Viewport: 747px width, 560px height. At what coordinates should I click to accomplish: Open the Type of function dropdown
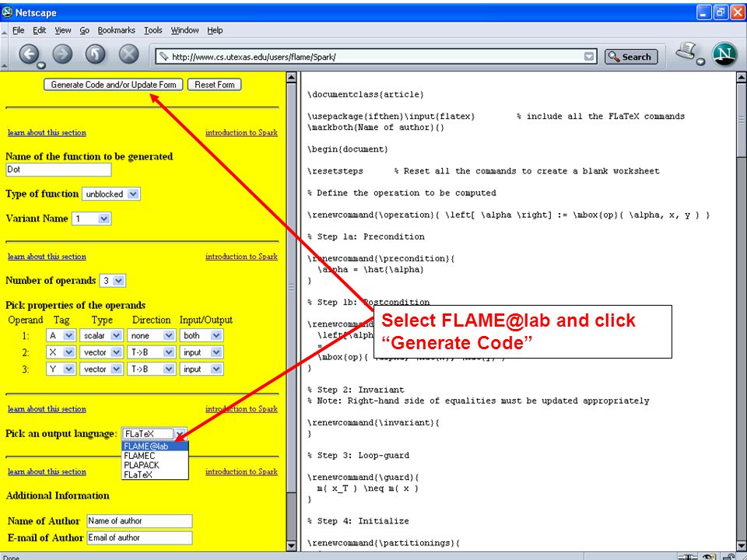pos(111,194)
